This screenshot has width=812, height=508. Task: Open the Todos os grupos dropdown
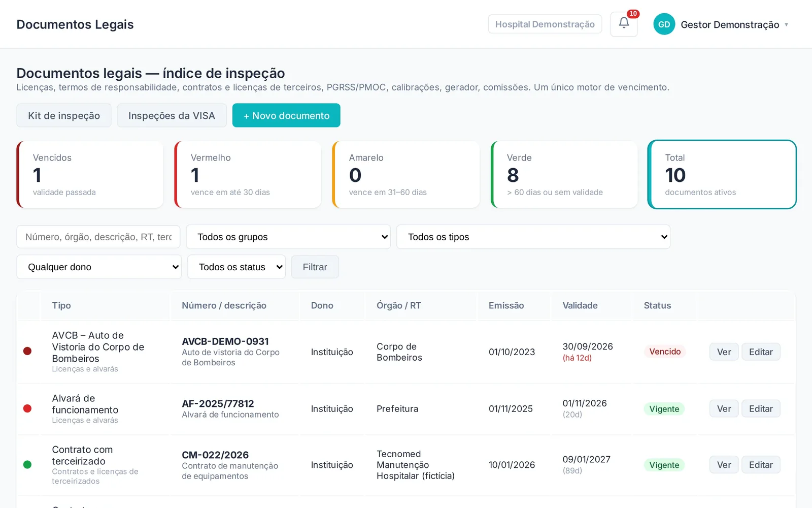coord(288,237)
